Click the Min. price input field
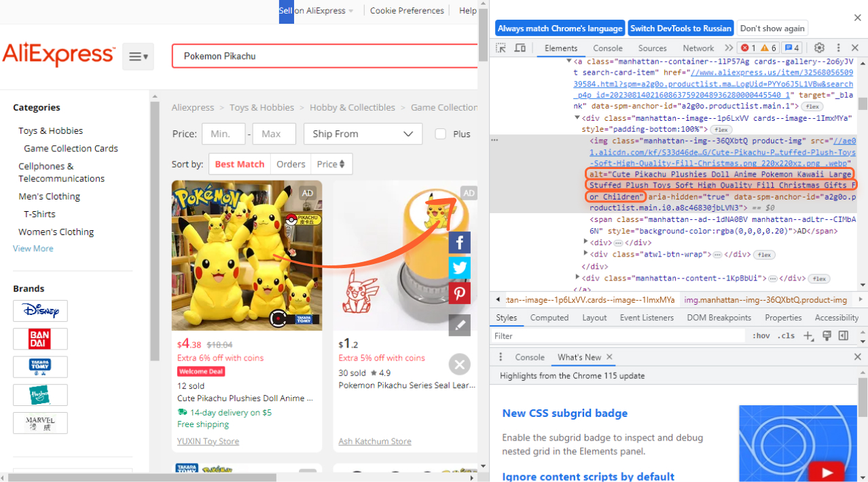868x482 pixels. 223,134
